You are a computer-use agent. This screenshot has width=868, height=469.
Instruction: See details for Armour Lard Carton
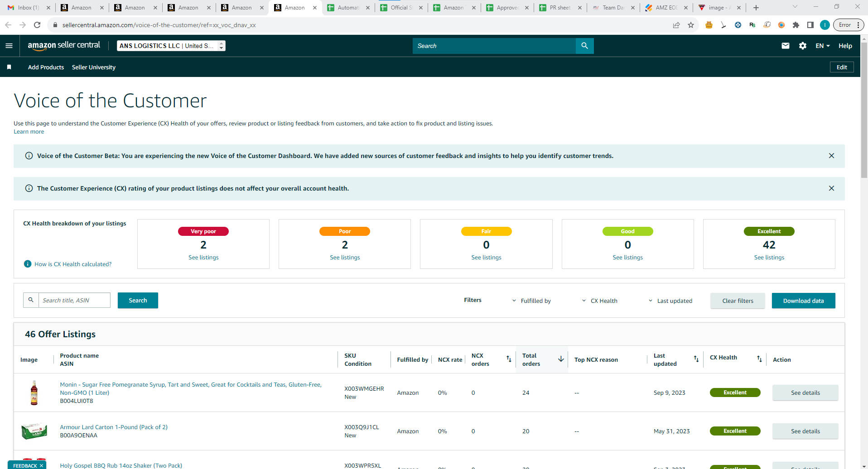pos(805,431)
